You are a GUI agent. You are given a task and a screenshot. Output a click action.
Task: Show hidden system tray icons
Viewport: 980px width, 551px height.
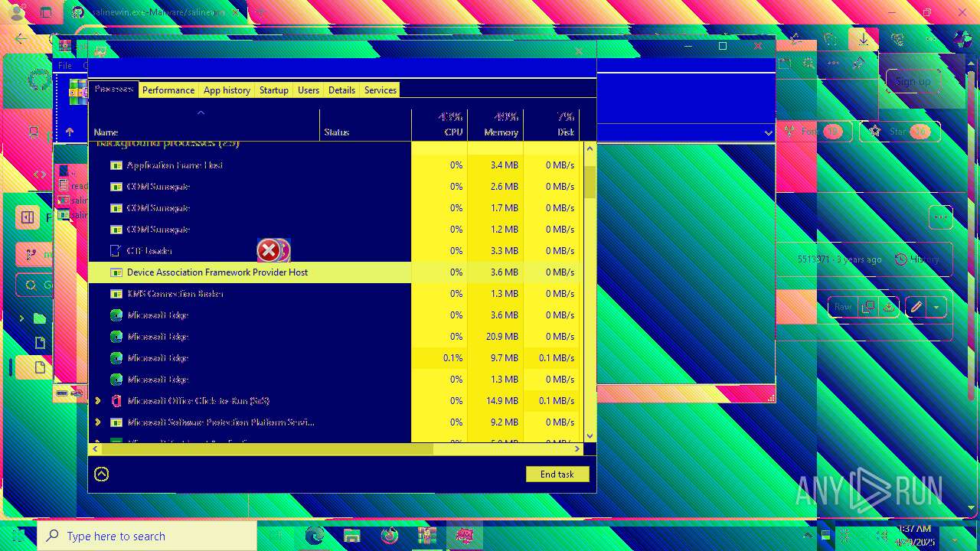tap(809, 536)
